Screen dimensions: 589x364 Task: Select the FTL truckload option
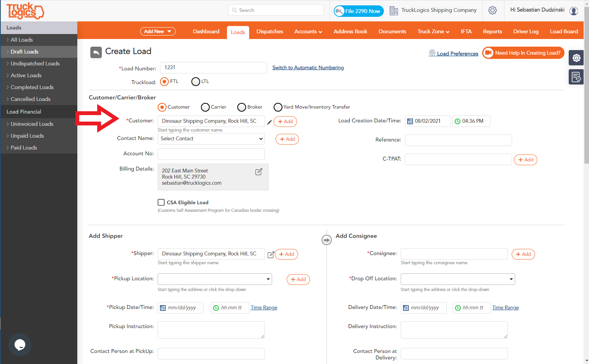pos(164,81)
